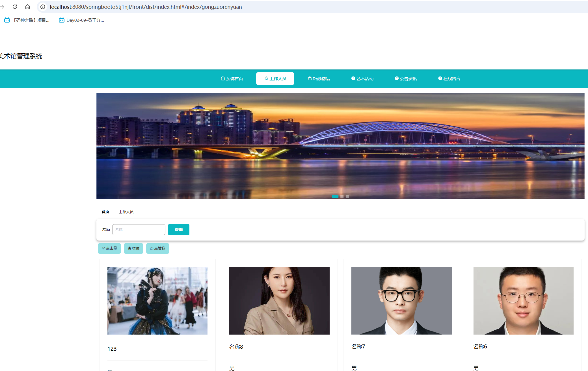Open 在线留言 from the navigation bar
Viewport: 588px width, 371px height.
point(449,78)
